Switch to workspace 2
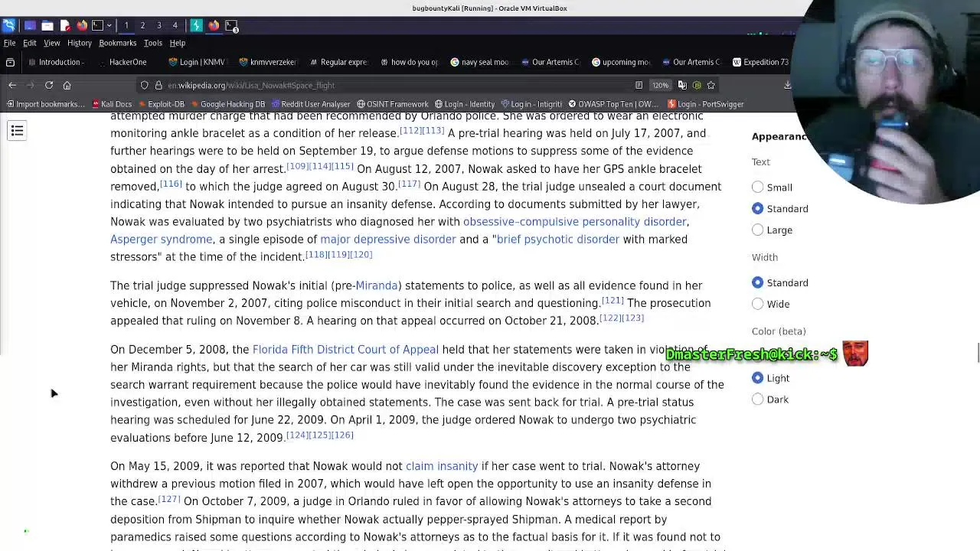Image resolution: width=980 pixels, height=551 pixels. click(x=142, y=25)
